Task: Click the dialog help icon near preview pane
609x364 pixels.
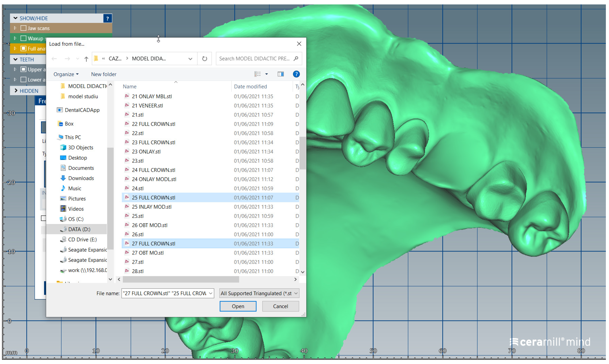Action: (x=296, y=74)
